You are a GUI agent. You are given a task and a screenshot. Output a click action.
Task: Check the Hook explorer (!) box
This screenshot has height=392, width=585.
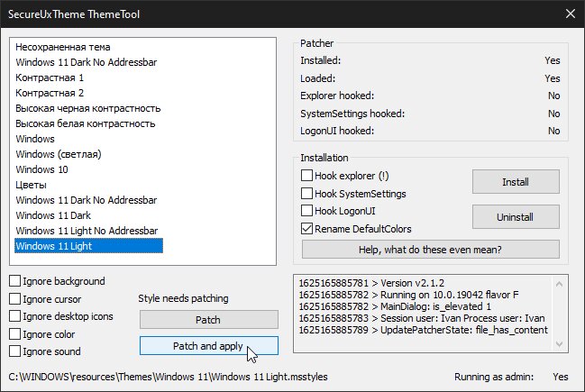[x=306, y=176]
